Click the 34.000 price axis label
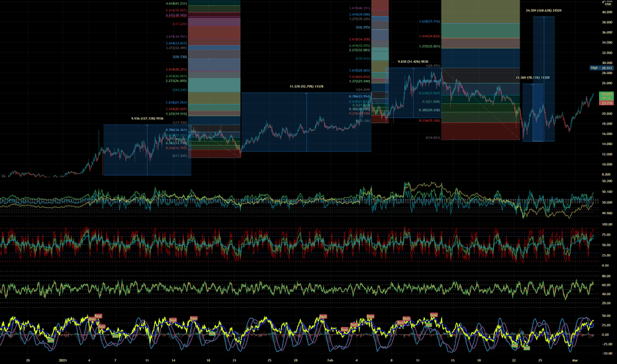This screenshot has width=617, height=364. coord(607,42)
